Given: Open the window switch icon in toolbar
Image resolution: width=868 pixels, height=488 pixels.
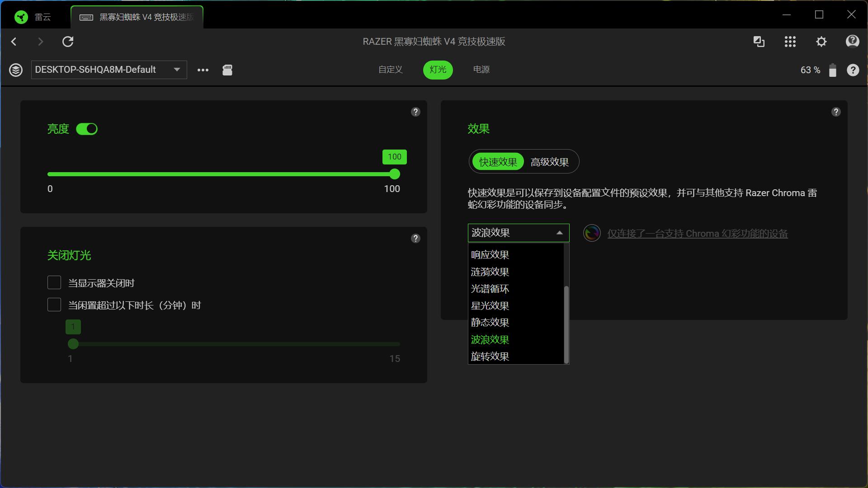Looking at the screenshot, I should coord(759,42).
